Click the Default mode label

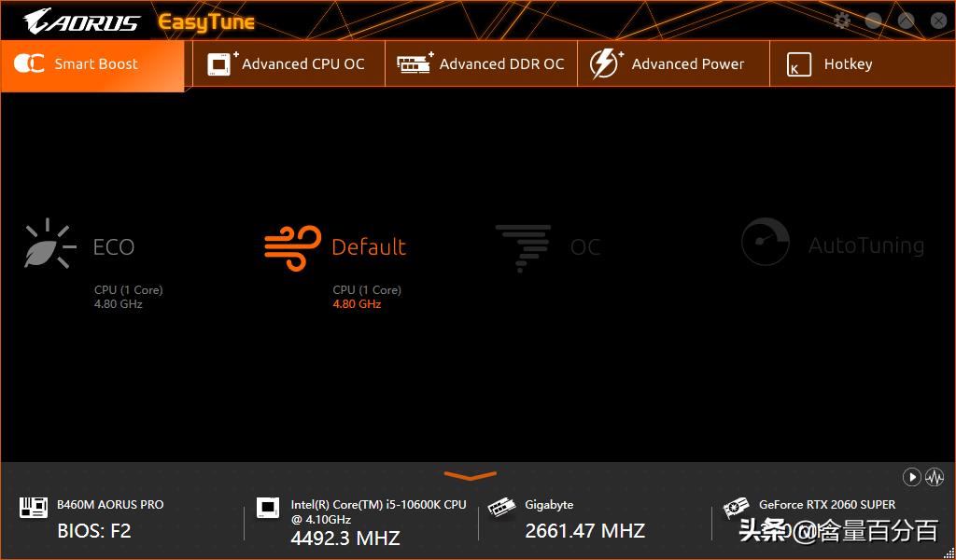pyautogui.click(x=369, y=246)
